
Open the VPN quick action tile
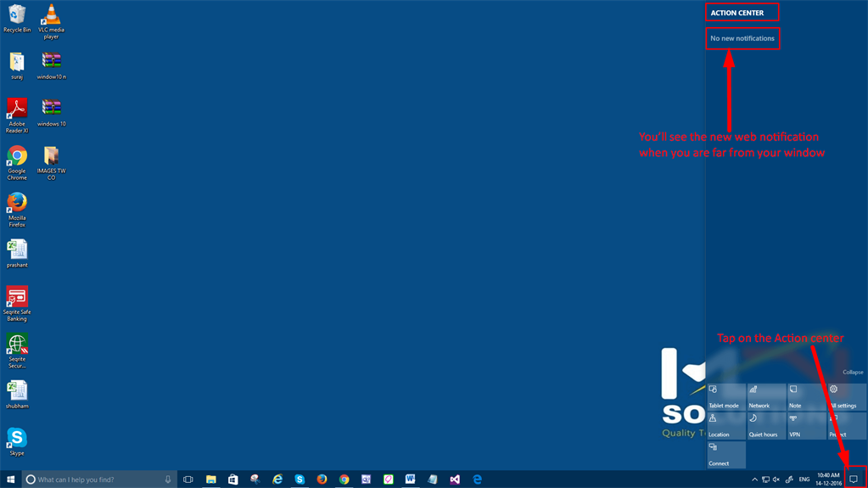point(807,425)
